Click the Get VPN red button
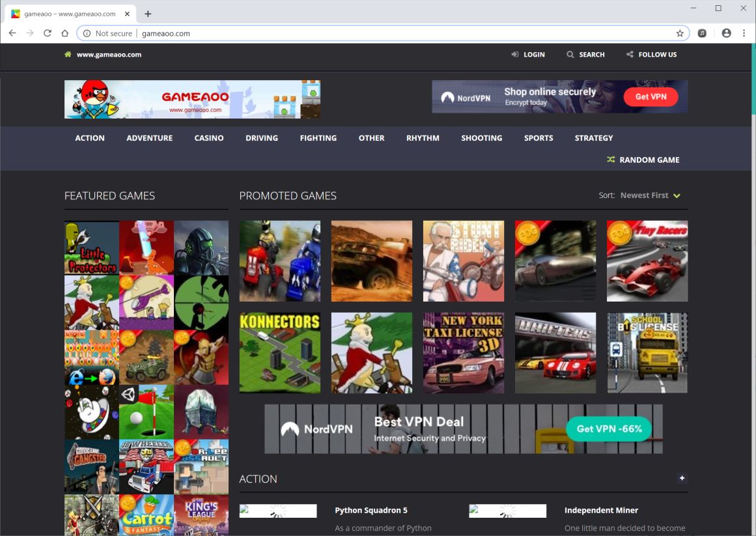The width and height of the screenshot is (756, 536). 651,96
